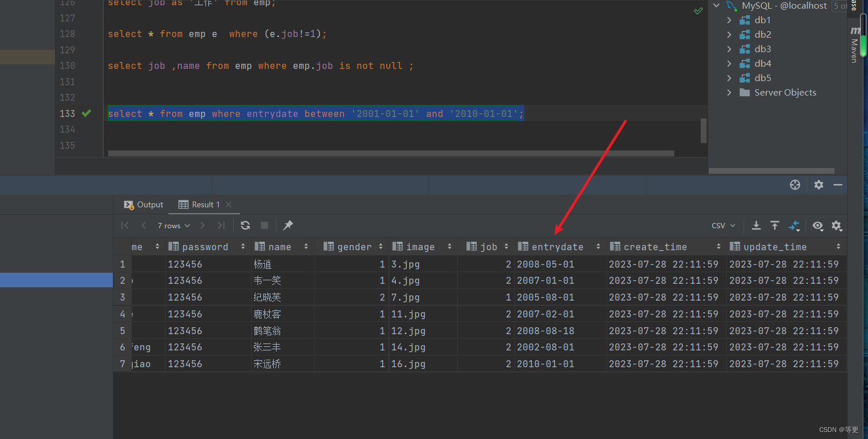868x439 pixels.
Task: Click the editor horizontal scrollbar
Action: (391, 153)
